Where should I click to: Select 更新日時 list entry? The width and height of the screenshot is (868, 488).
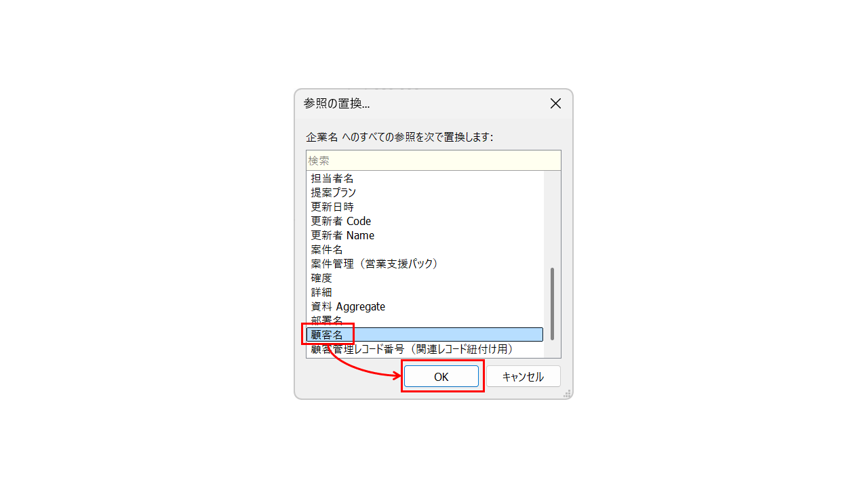coord(425,207)
